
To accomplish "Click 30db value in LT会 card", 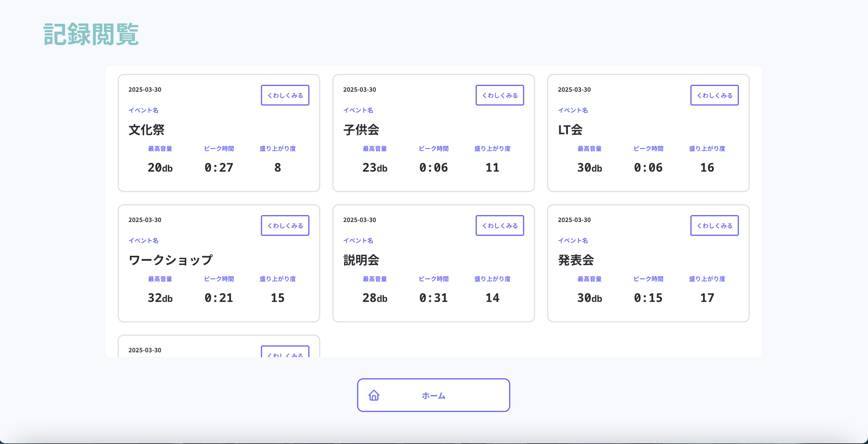I will 589,167.
